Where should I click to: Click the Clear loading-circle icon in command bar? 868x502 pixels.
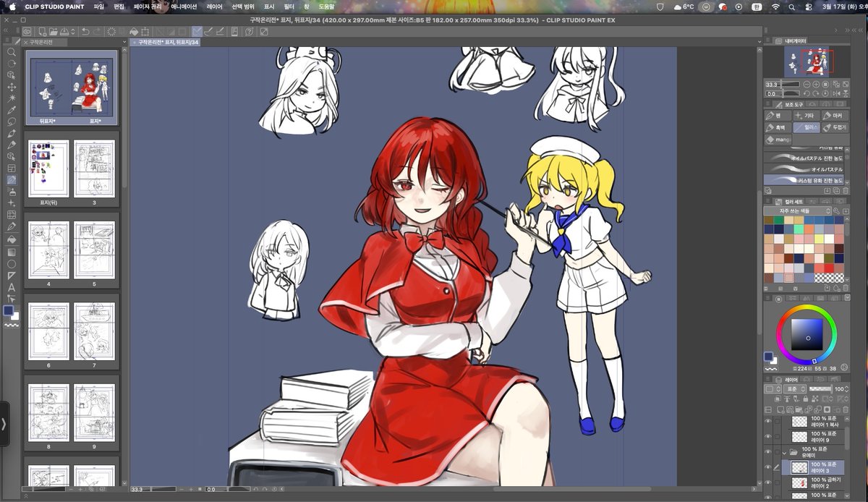point(111,32)
